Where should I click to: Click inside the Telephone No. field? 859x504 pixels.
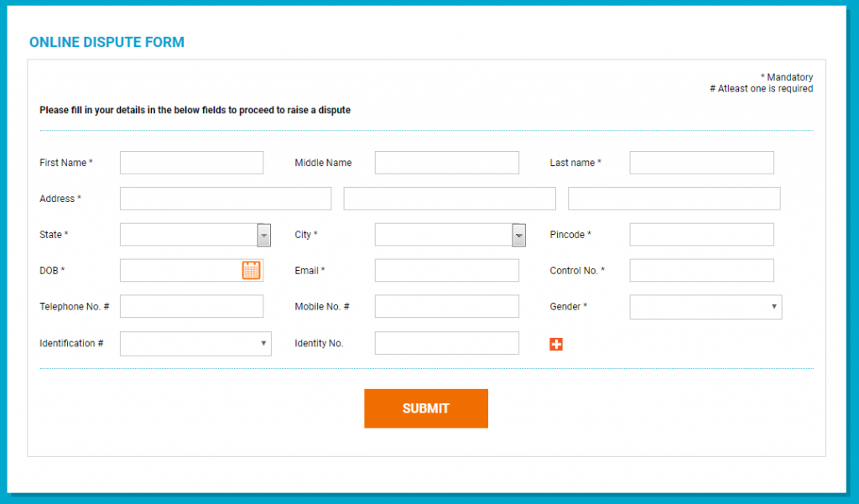191,306
